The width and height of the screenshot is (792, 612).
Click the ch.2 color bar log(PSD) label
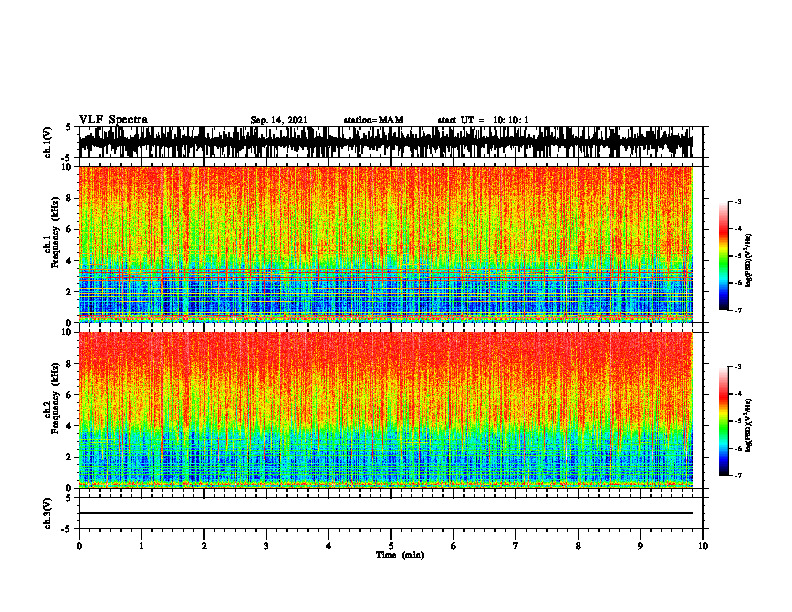(749, 425)
